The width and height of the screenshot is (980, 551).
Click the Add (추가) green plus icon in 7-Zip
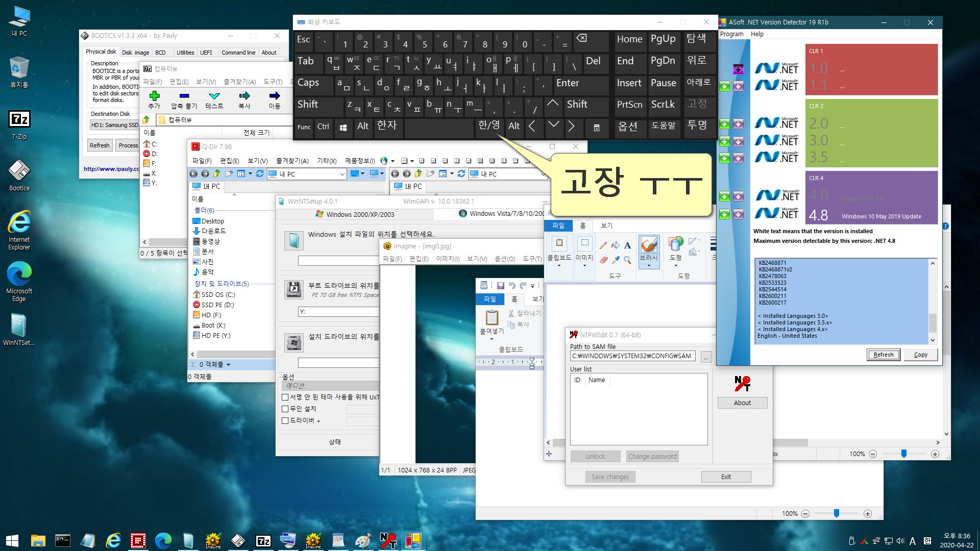(x=154, y=96)
